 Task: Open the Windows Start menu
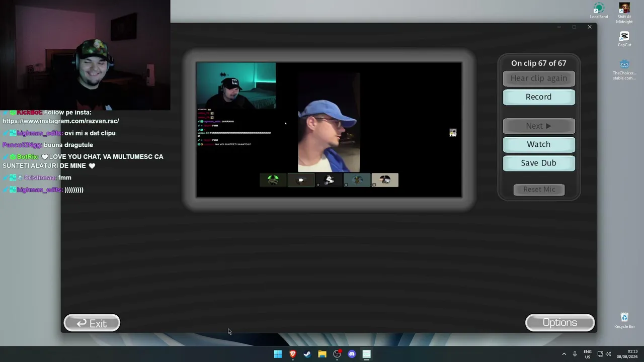point(278,354)
